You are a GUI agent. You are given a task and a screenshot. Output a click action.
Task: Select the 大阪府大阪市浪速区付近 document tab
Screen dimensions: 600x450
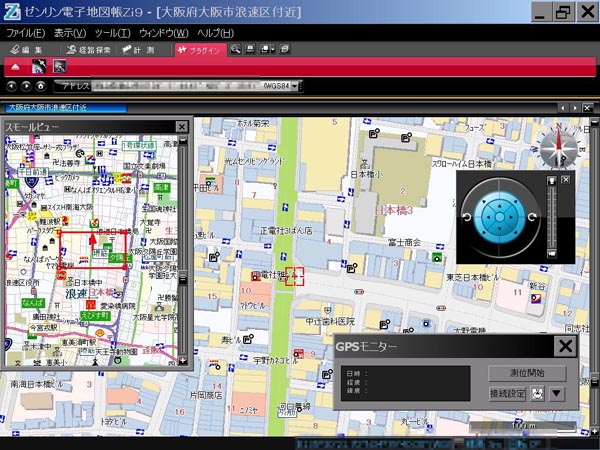click(64, 108)
